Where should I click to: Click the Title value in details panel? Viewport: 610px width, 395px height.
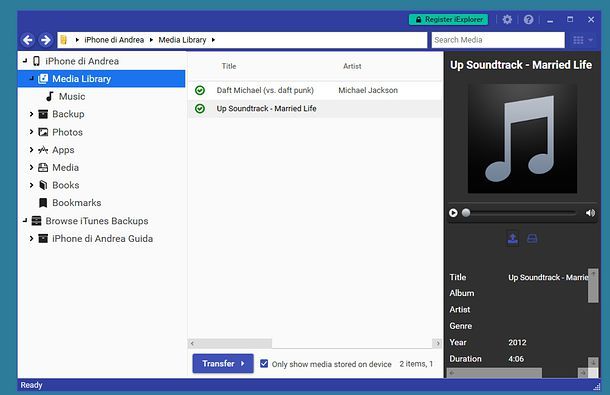548,277
